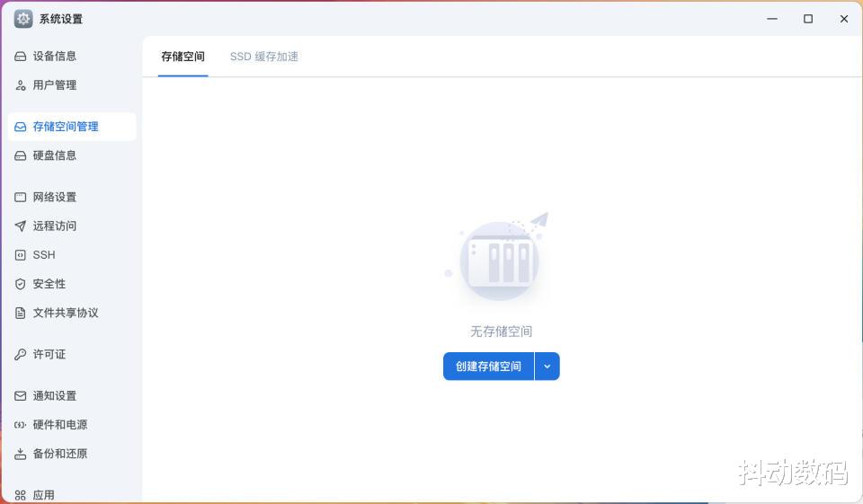863x504 pixels.
Task: Switch to the 存储空间 tab
Action: pos(182,57)
